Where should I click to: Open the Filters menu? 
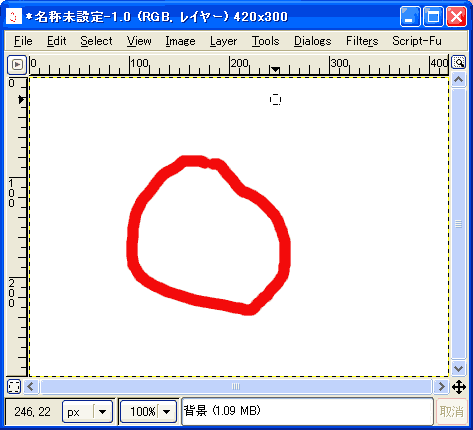pyautogui.click(x=362, y=41)
